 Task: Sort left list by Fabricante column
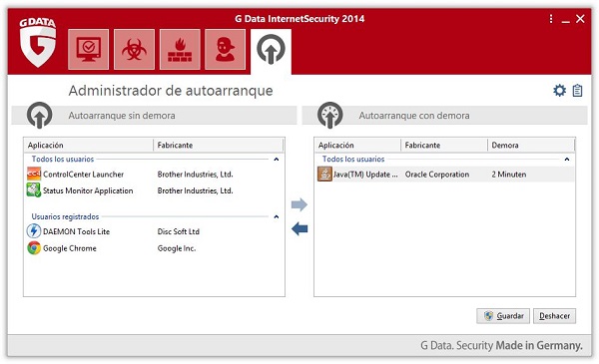[x=218, y=145]
